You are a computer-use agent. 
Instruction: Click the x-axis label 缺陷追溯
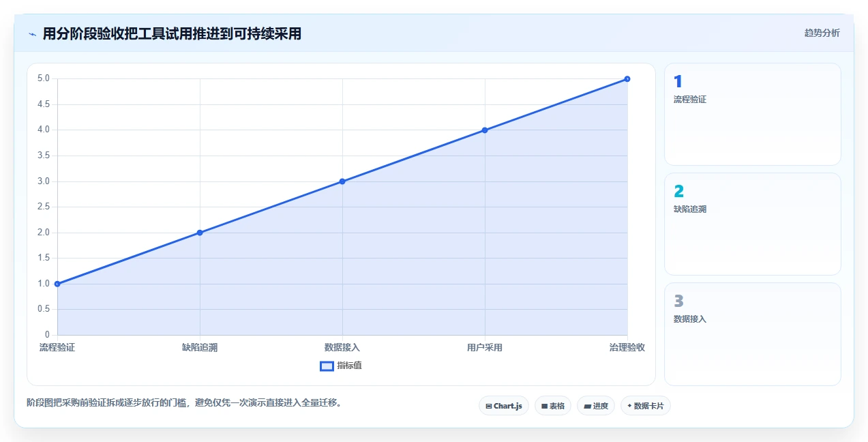(200, 347)
